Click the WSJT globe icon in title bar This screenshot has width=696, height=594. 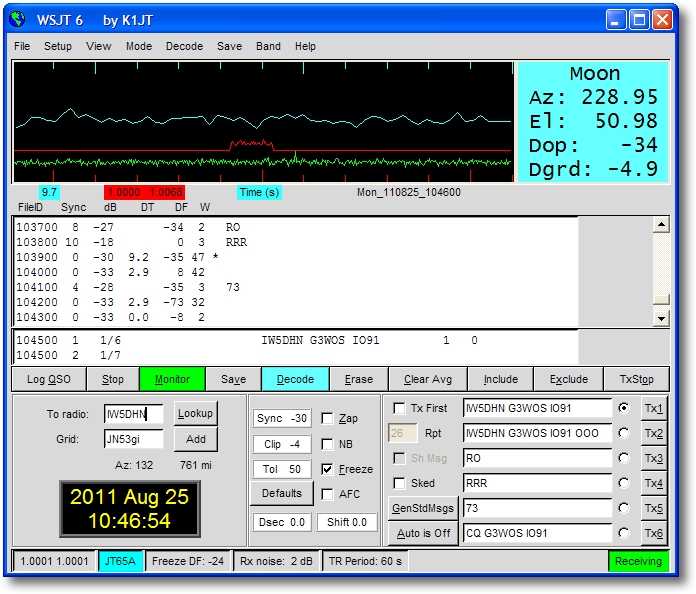click(x=18, y=20)
